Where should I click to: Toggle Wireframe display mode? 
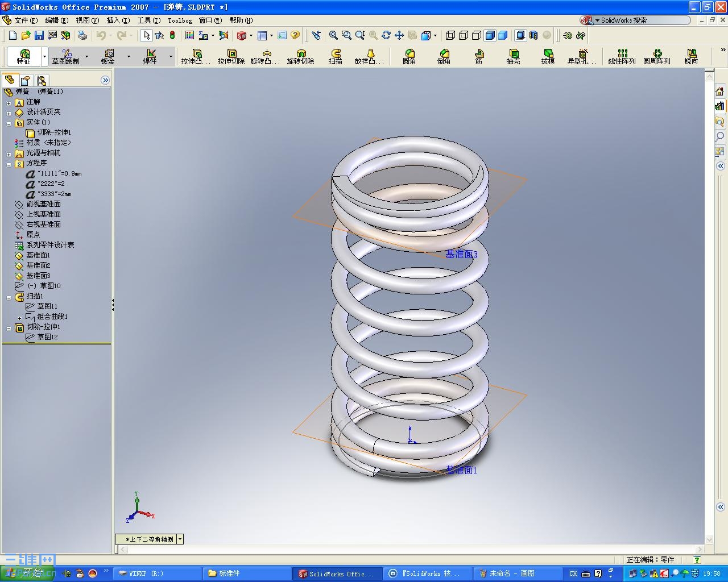(450, 35)
